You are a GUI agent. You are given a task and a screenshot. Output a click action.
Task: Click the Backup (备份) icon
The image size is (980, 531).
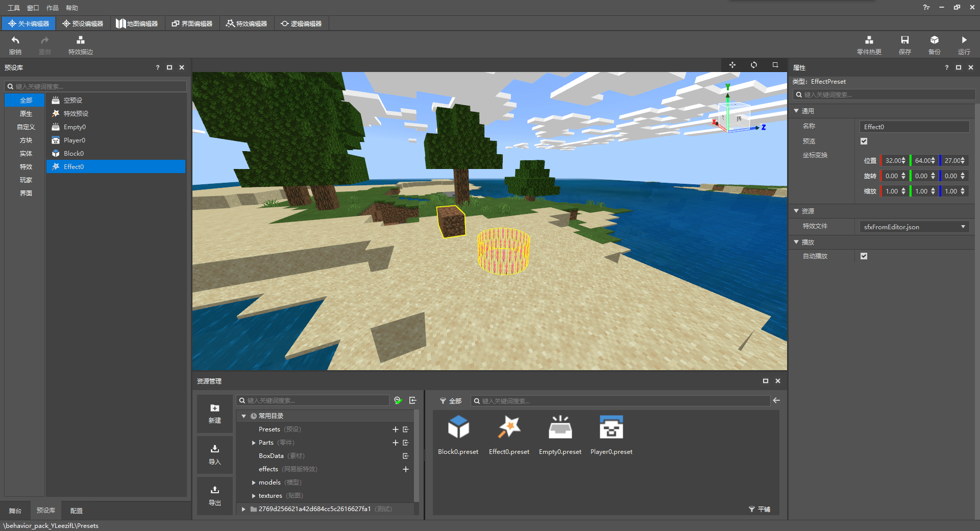tap(934, 41)
